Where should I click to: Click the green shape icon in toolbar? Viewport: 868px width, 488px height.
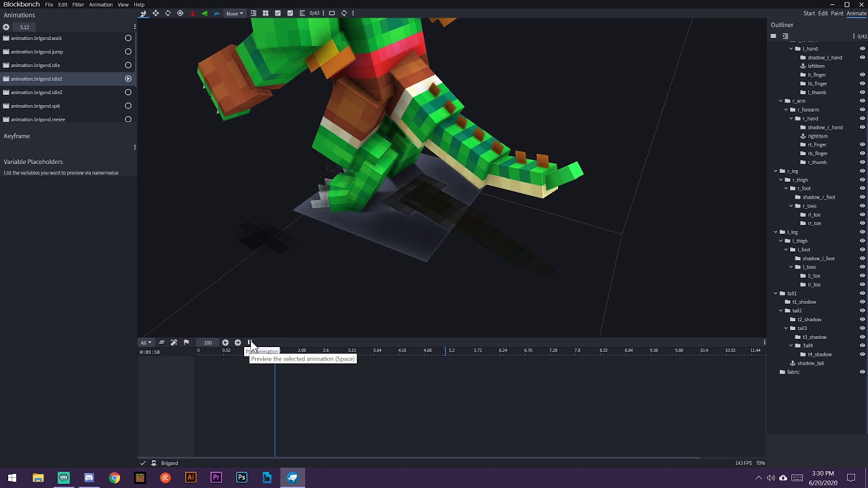204,13
